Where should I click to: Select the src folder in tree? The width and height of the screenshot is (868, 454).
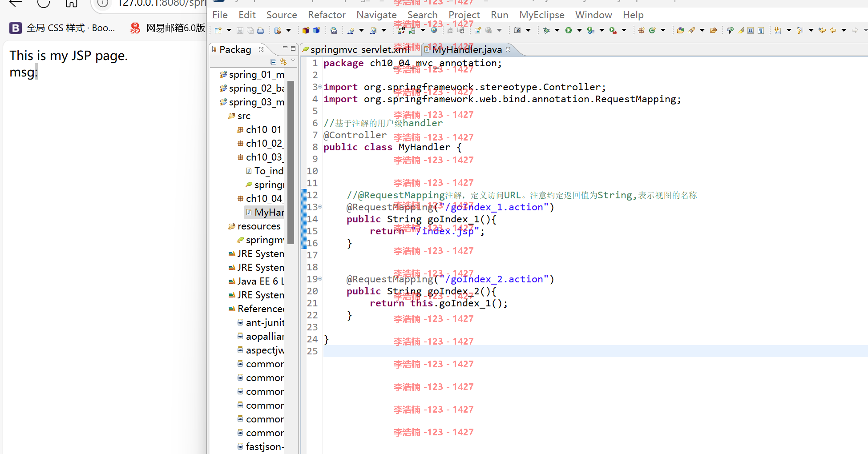pyautogui.click(x=239, y=116)
